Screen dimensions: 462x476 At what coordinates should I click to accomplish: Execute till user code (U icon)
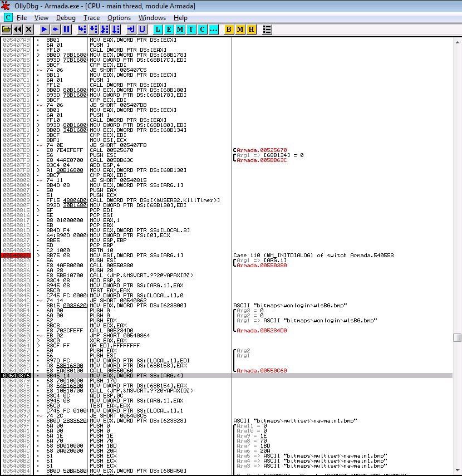click(x=142, y=30)
